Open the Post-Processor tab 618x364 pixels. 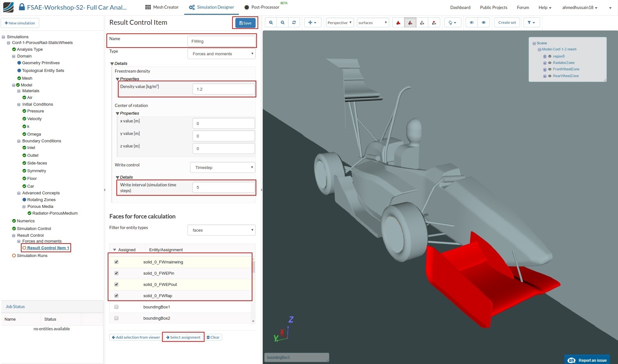point(262,7)
